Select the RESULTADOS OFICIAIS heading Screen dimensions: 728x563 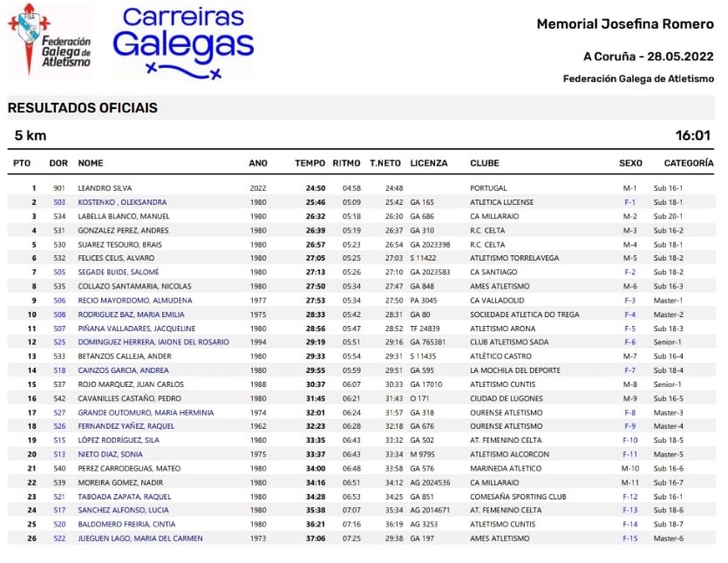pos(83,108)
